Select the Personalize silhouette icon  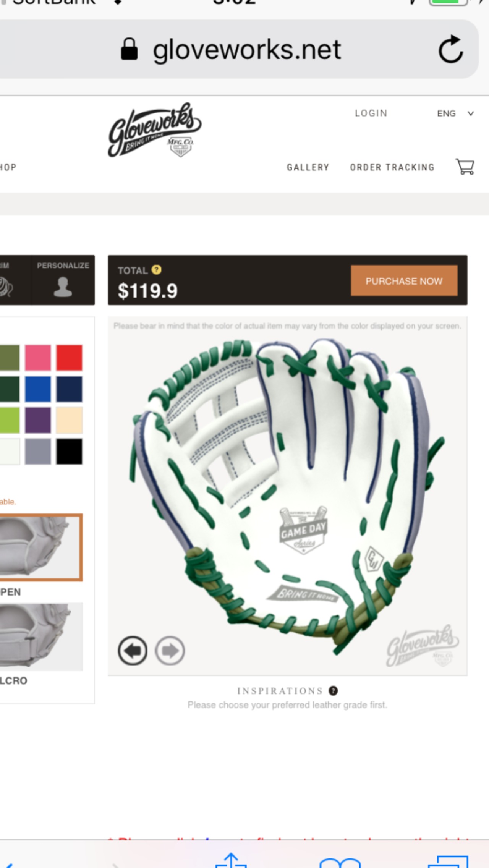pyautogui.click(x=63, y=287)
